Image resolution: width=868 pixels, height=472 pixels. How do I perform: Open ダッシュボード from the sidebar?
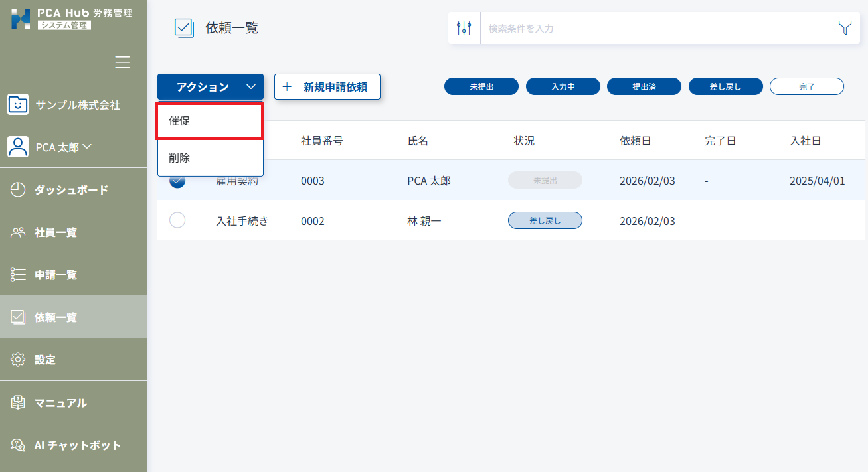[x=71, y=190]
